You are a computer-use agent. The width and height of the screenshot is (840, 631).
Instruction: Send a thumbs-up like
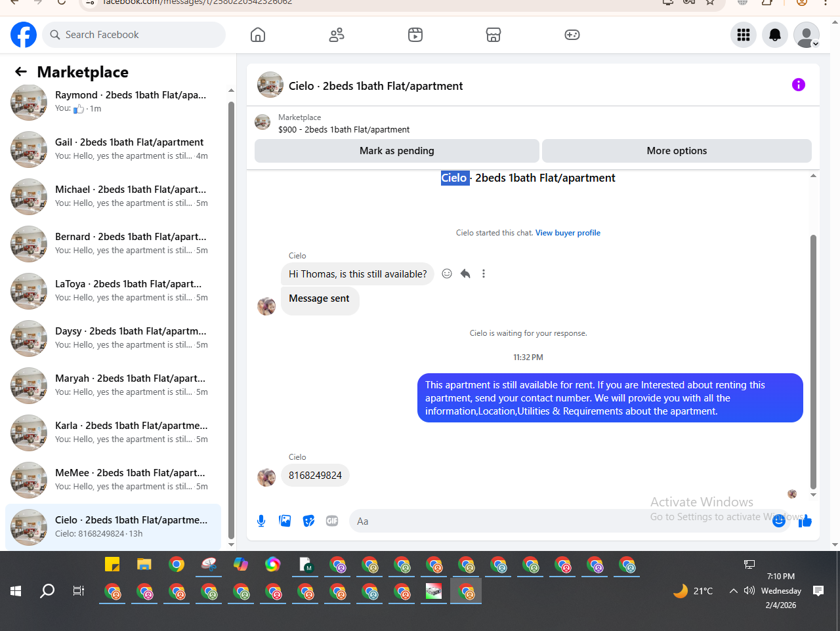(805, 521)
